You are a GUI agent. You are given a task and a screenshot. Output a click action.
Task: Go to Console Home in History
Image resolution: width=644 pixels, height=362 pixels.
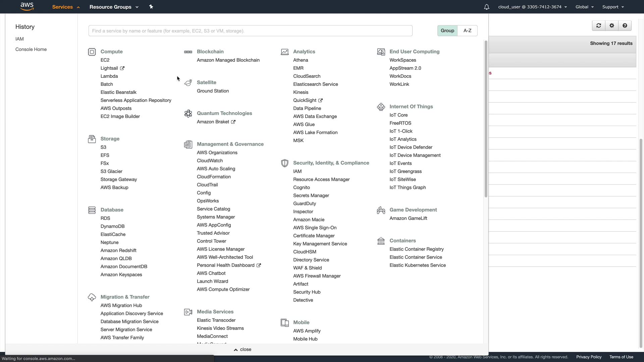31,49
